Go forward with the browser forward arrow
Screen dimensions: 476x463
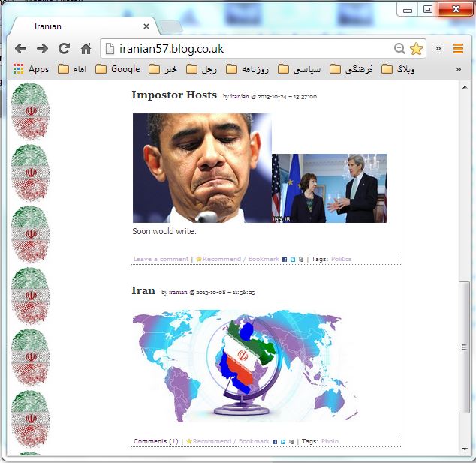[x=42, y=49]
